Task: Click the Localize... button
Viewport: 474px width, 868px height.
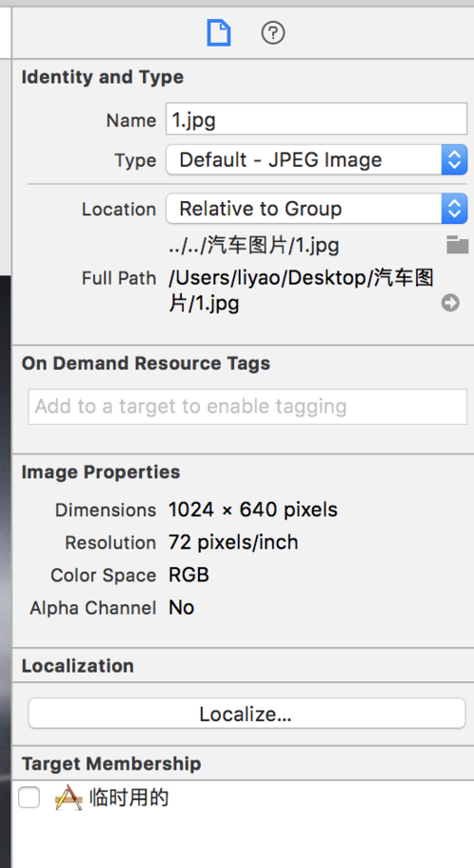Action: 246,713
